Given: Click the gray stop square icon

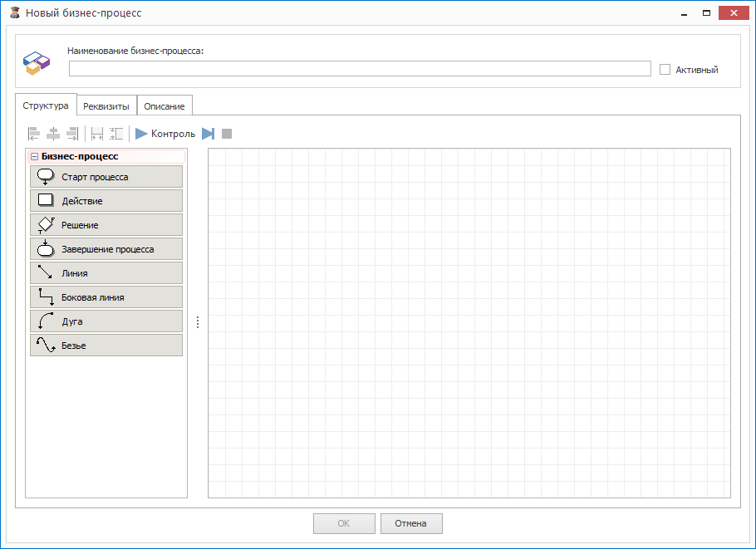Looking at the screenshot, I should [x=227, y=134].
